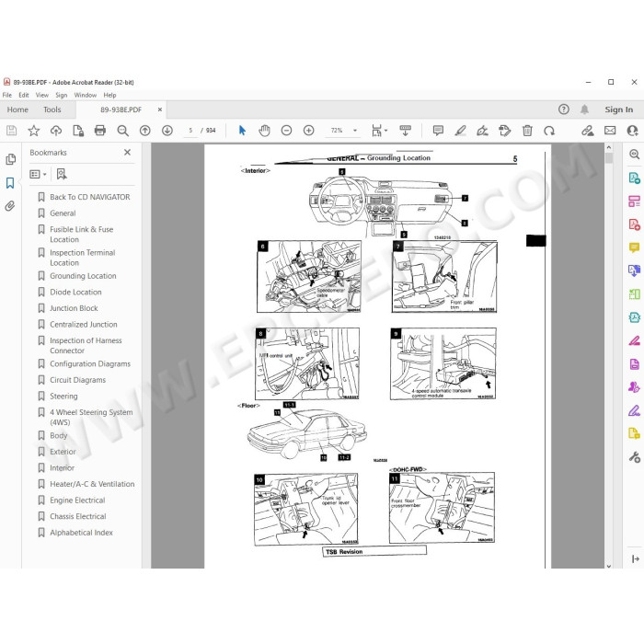Close the Bookmarks panel
644x644 pixels.
click(x=127, y=153)
